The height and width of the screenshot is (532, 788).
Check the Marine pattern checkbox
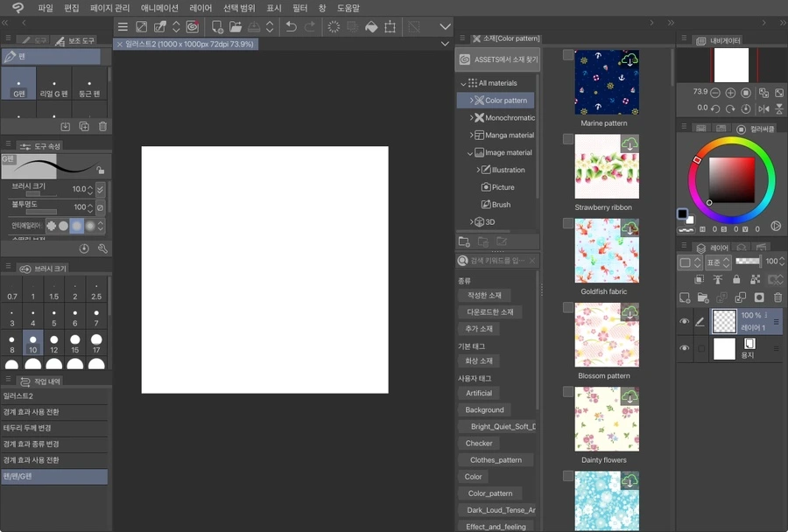[x=568, y=55]
